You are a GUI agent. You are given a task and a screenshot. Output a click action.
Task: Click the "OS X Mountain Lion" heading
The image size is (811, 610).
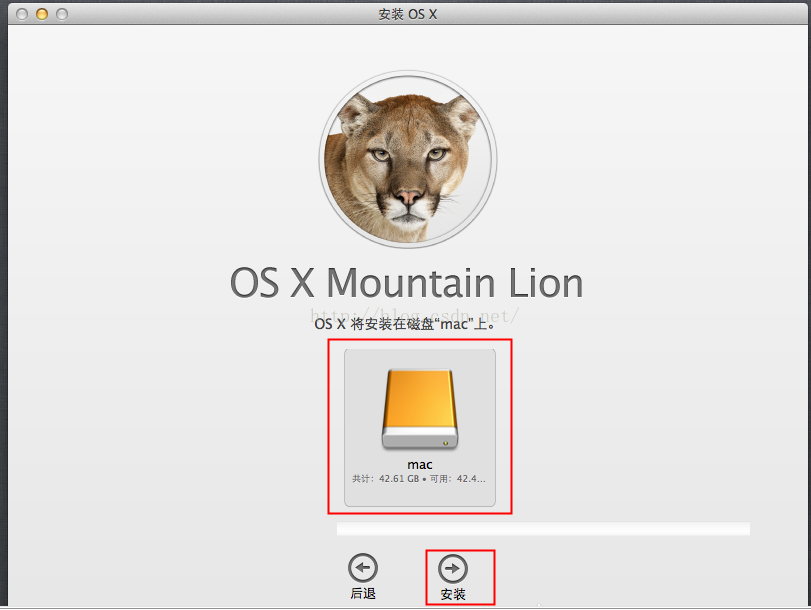pos(406,283)
